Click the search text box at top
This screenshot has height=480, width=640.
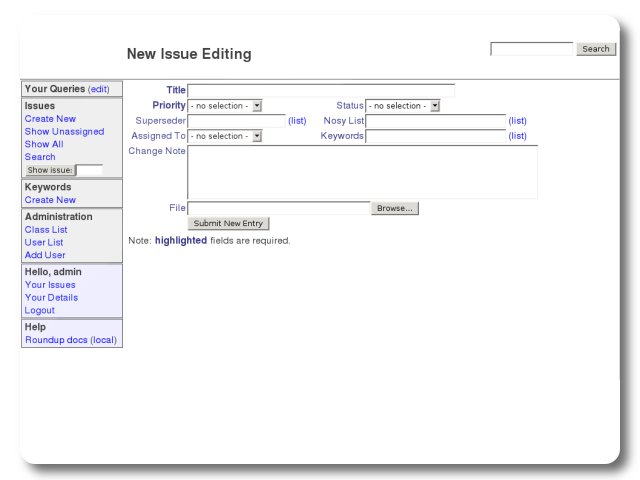click(531, 49)
